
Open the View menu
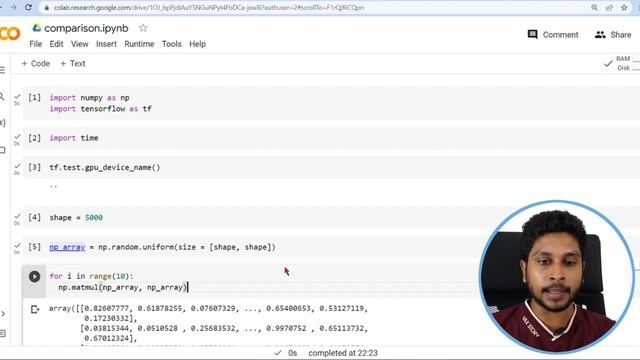pos(79,44)
